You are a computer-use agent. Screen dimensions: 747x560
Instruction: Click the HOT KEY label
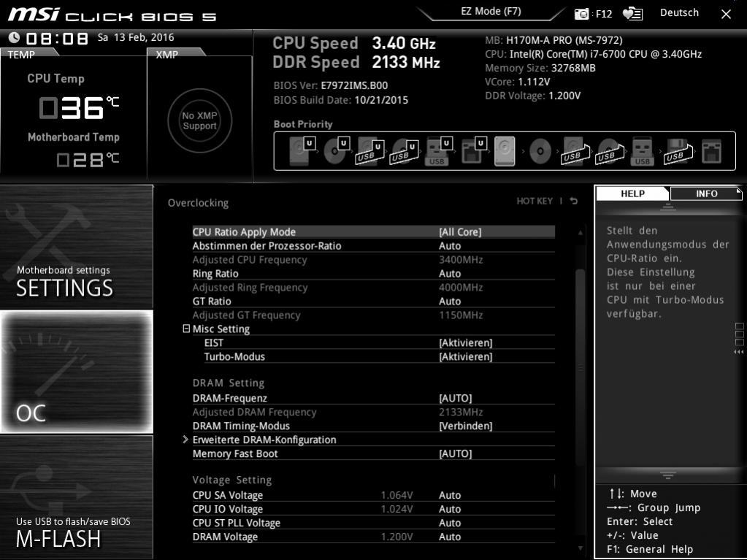coord(535,201)
